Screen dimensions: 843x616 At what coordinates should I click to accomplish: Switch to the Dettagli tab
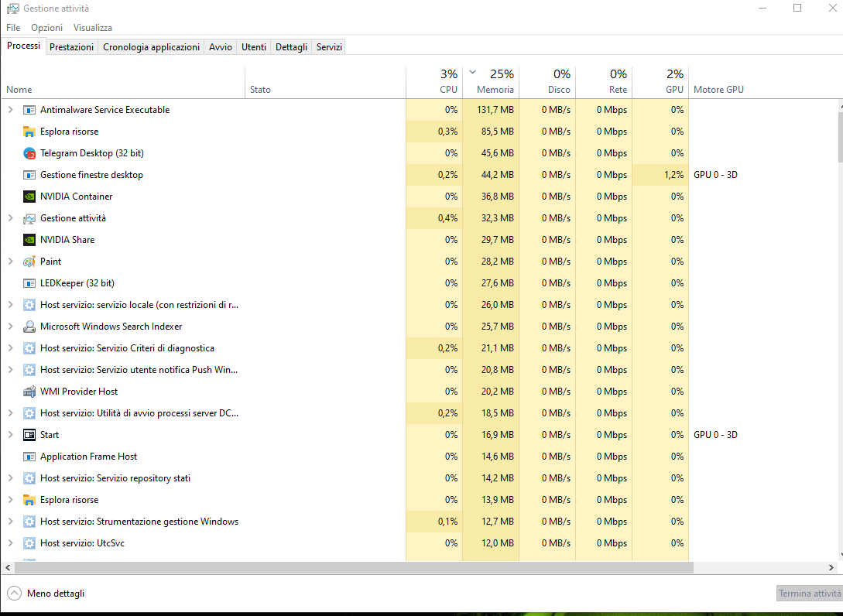[291, 46]
